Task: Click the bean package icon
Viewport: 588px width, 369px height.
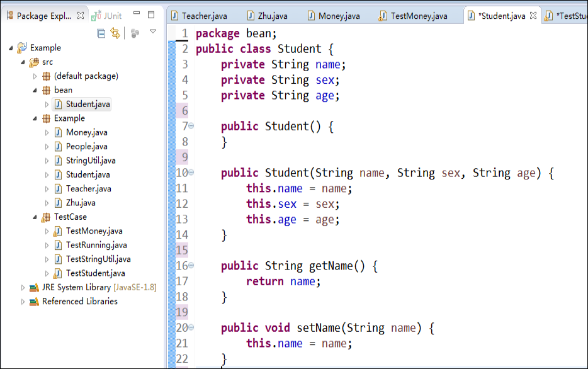Action: pyautogui.click(x=46, y=91)
